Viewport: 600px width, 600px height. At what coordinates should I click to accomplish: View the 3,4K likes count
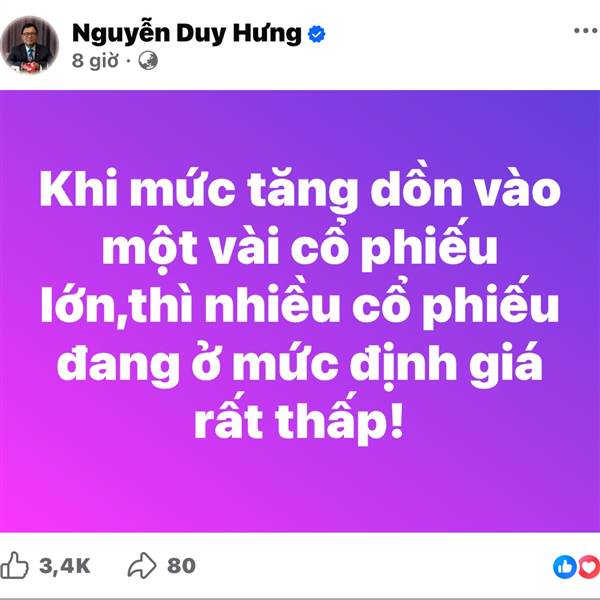[x=65, y=566]
